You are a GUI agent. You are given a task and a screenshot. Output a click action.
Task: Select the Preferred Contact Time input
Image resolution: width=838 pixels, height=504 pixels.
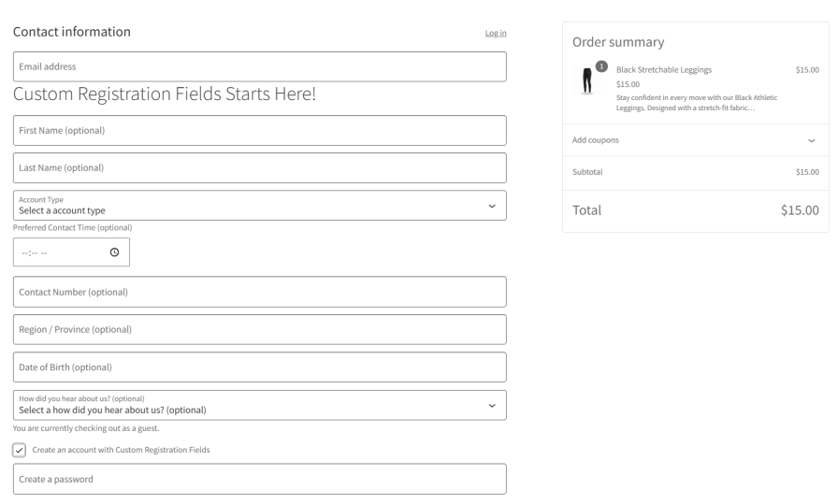tap(72, 252)
